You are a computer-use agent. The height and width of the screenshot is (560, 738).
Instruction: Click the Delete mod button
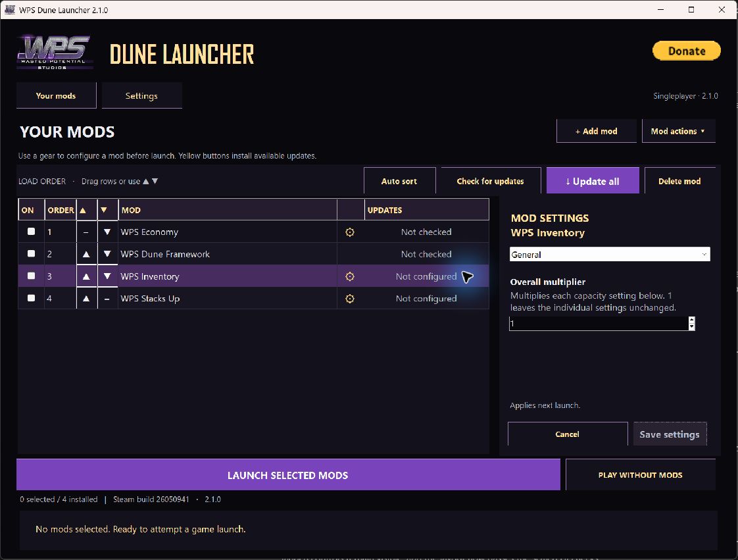tap(679, 181)
